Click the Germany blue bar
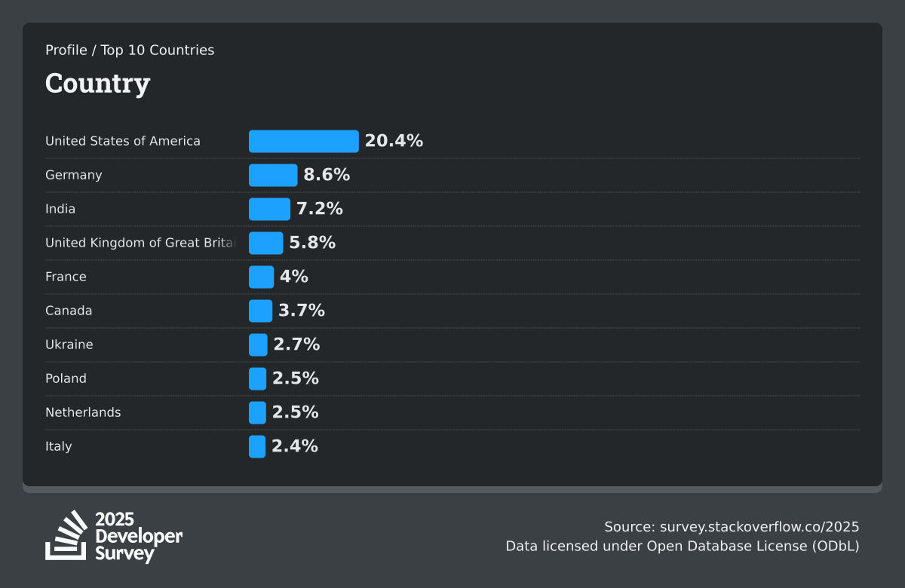This screenshot has height=588, width=905. [x=273, y=175]
